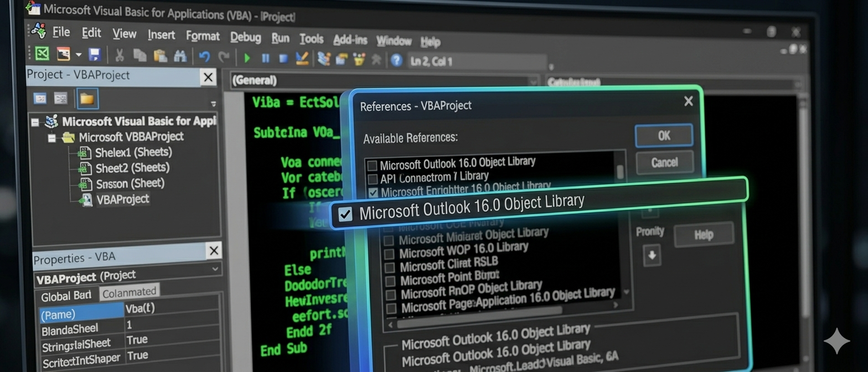
Task: Reset execution with the stop square icon
Action: point(283,58)
